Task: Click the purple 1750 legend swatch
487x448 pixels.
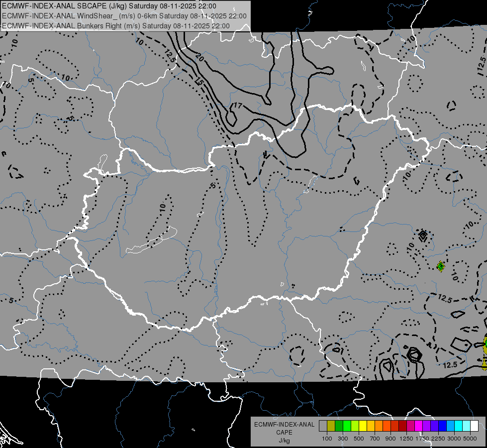Action: tap(427, 426)
